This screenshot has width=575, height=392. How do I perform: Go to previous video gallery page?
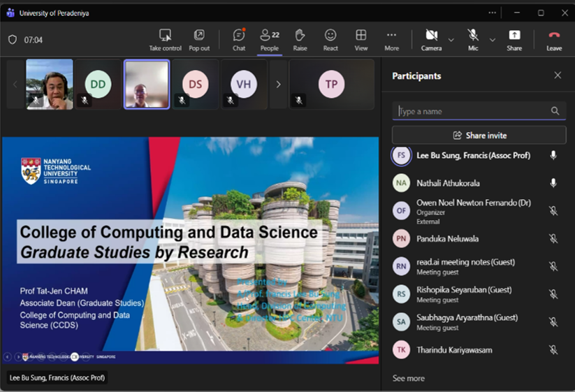click(15, 85)
